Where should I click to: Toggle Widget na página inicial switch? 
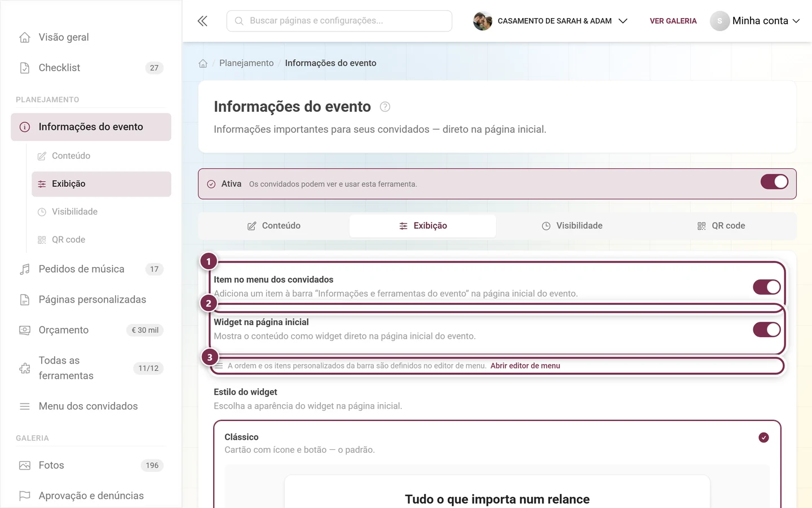click(767, 330)
